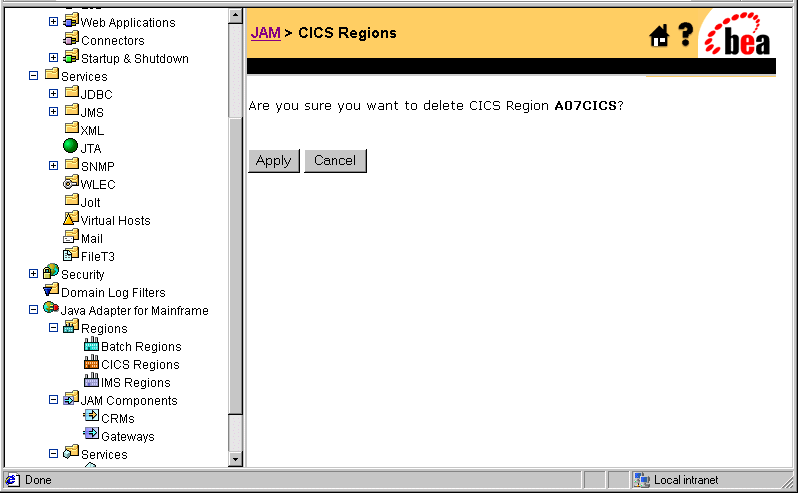Click the Connectors tree icon
798x493 pixels.
[x=71, y=39]
